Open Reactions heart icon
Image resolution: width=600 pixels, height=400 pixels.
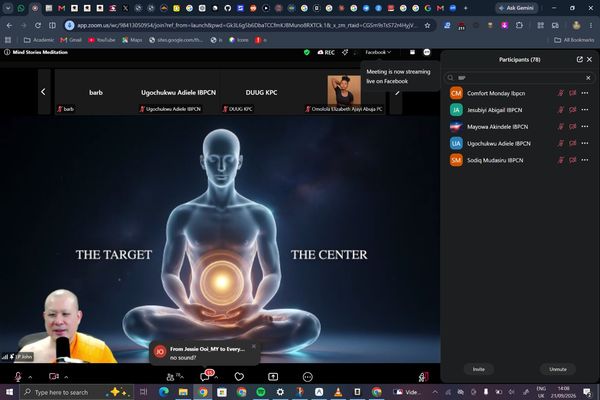pyautogui.click(x=239, y=377)
